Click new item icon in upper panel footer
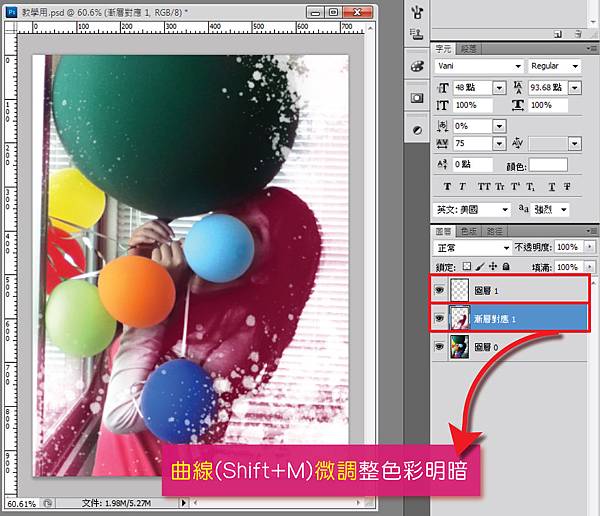600x516 pixels. 558,34
